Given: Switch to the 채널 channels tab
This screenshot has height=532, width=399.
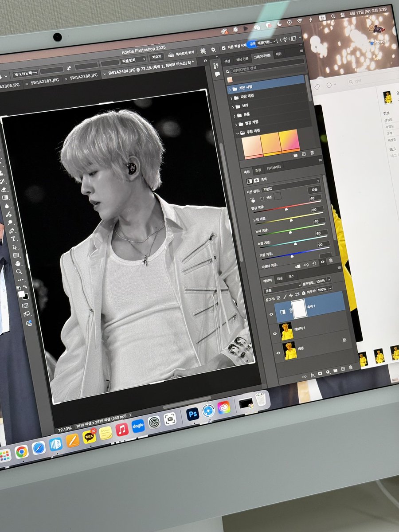Looking at the screenshot, I should pyautogui.click(x=280, y=278).
